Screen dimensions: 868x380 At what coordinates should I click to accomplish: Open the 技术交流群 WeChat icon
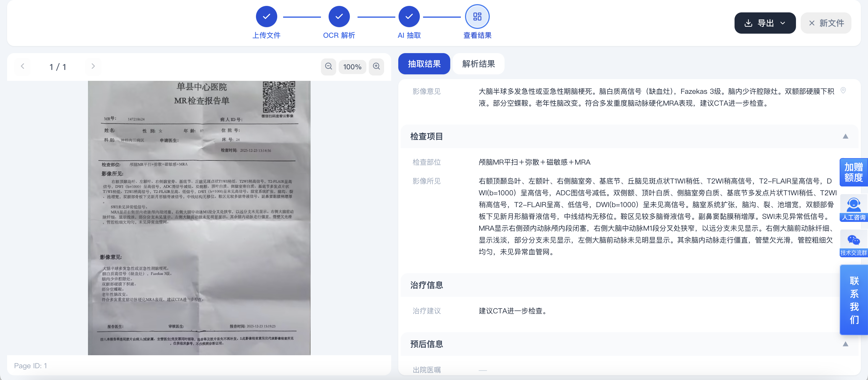tap(854, 243)
